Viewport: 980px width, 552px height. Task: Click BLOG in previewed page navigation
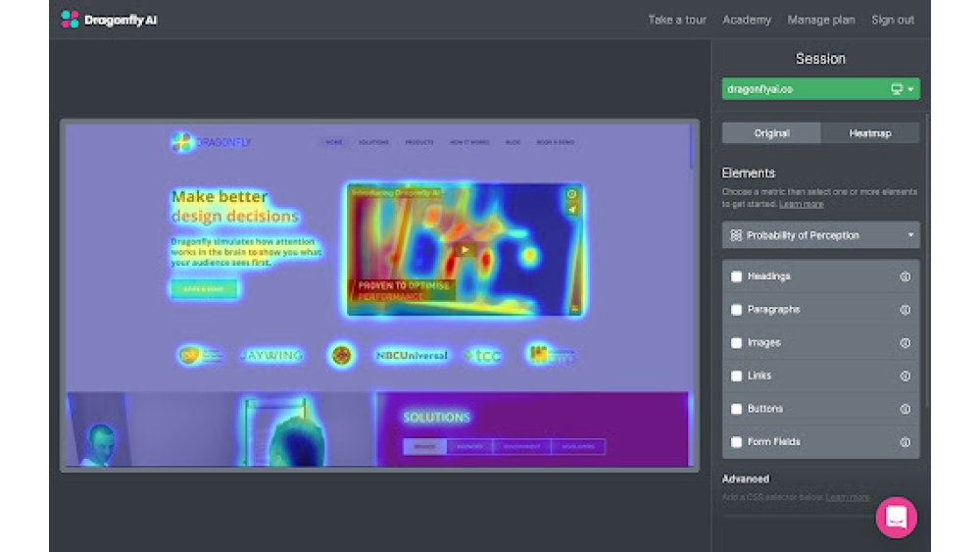513,142
